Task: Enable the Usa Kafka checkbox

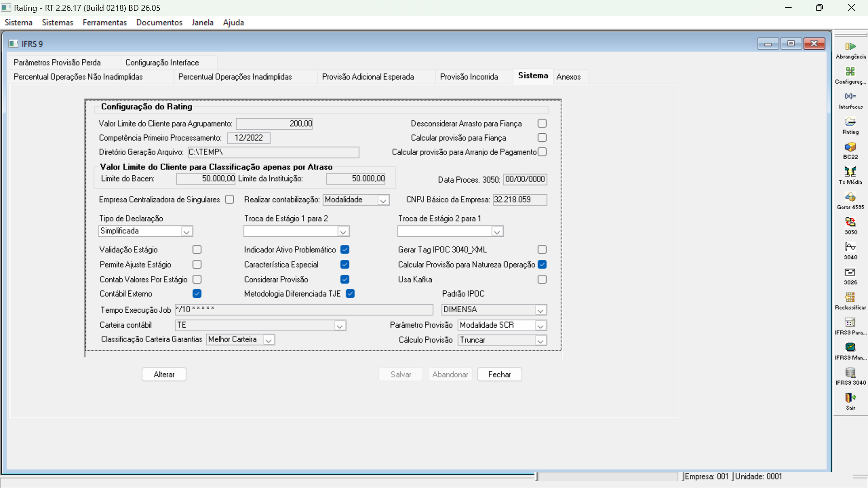Action: click(x=542, y=279)
